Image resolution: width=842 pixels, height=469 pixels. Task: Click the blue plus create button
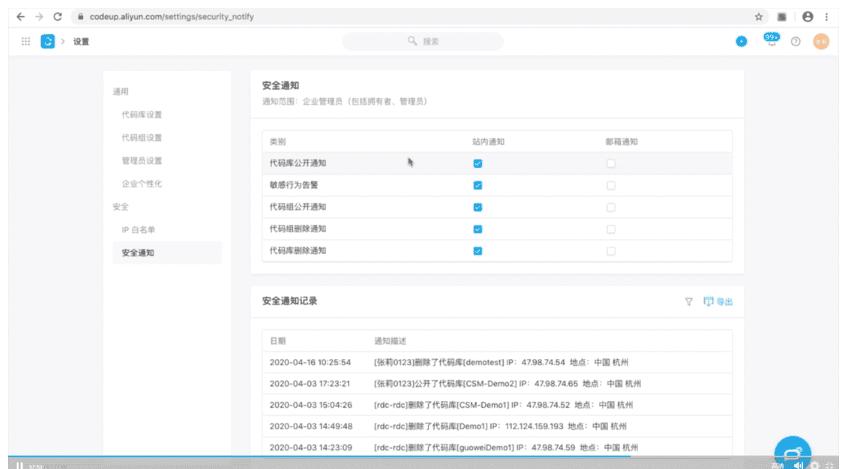pyautogui.click(x=741, y=41)
